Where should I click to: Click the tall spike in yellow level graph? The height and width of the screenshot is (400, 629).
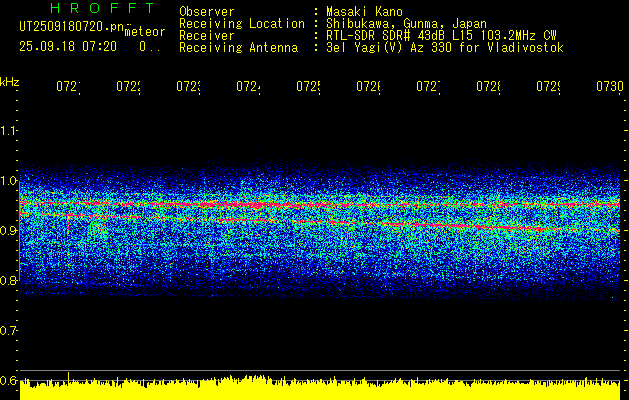pyautogui.click(x=68, y=378)
